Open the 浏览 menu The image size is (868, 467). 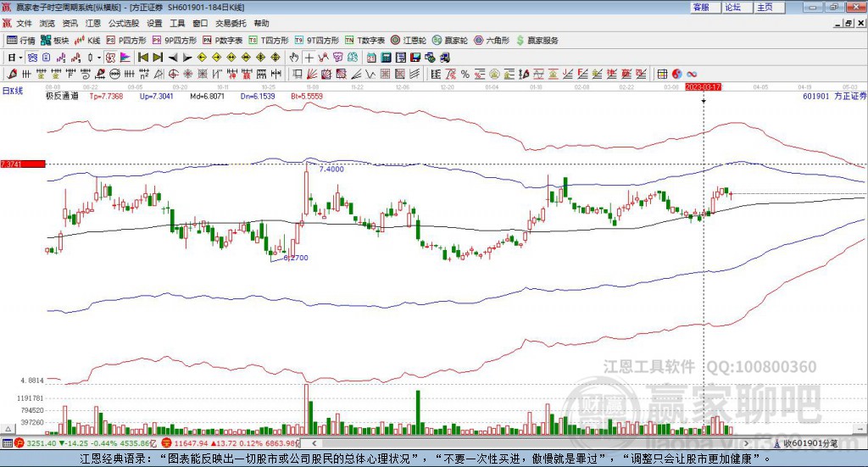47,23
